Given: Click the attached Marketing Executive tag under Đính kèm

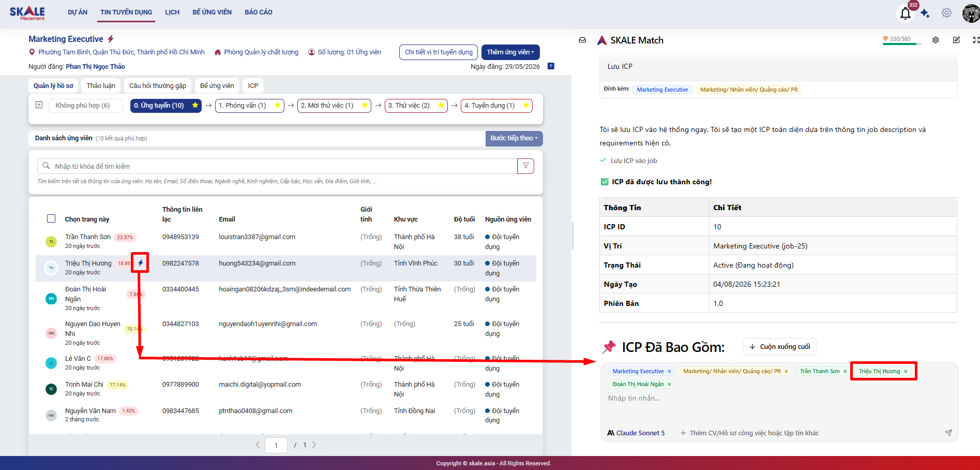Looking at the screenshot, I should click(662, 90).
